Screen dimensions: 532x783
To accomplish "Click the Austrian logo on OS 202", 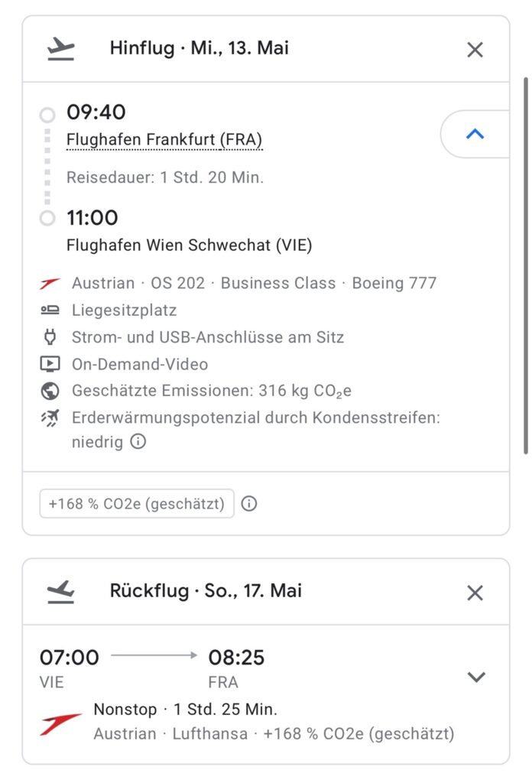I will coord(50,284).
